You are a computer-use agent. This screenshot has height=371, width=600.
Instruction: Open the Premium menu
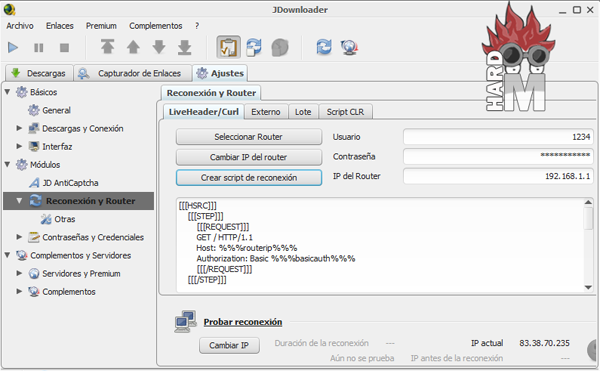coord(101,26)
